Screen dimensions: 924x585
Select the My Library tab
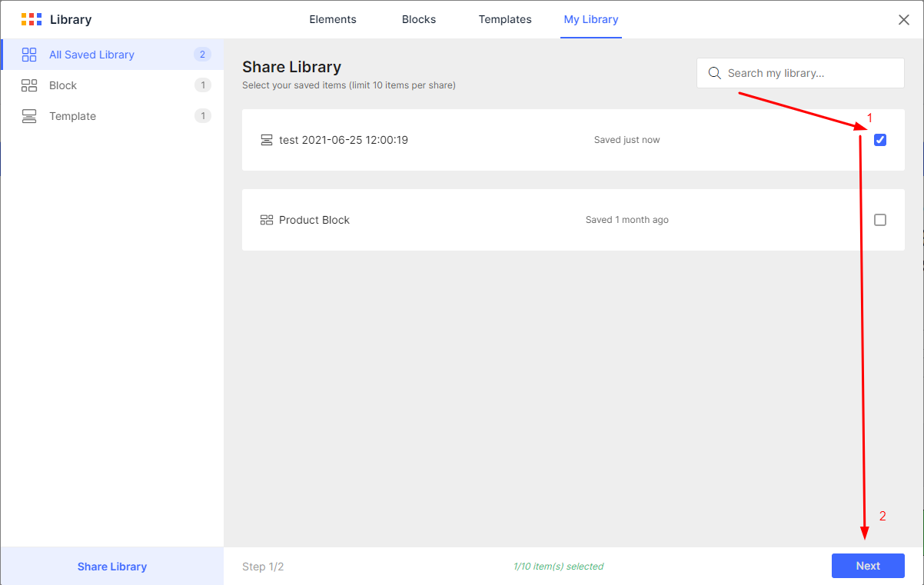click(x=591, y=19)
